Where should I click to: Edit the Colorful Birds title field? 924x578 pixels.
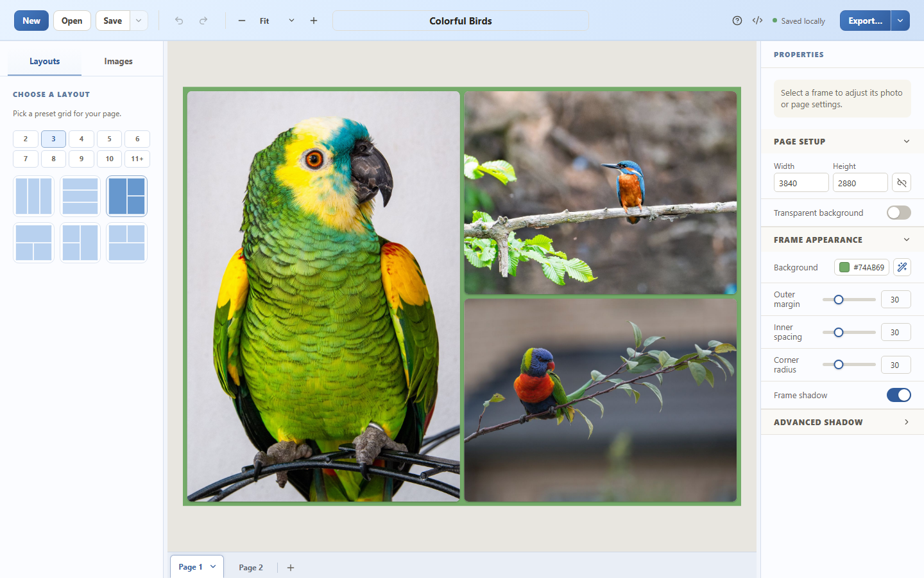point(461,21)
